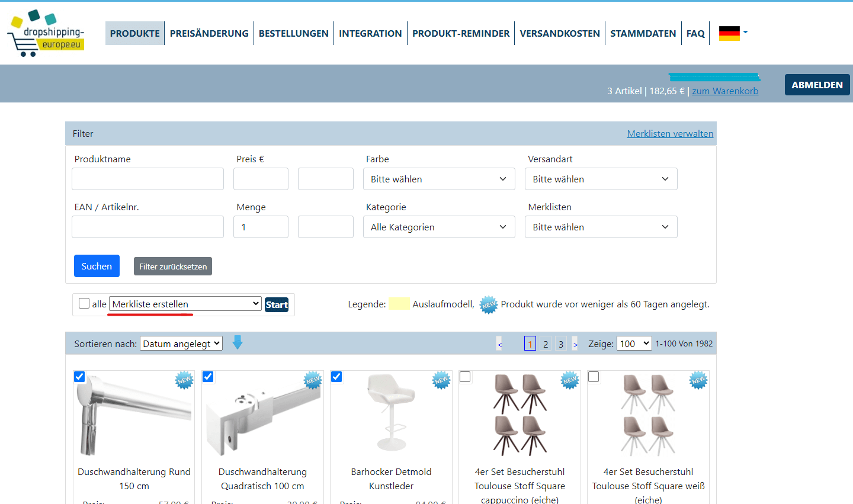Go to next page arrow in pagination
853x504 pixels.
(575, 344)
